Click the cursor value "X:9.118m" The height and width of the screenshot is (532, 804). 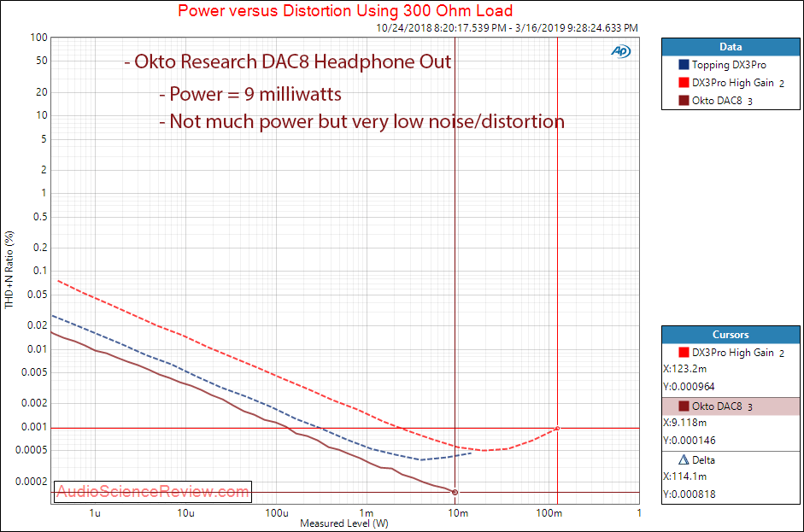pyautogui.click(x=685, y=423)
